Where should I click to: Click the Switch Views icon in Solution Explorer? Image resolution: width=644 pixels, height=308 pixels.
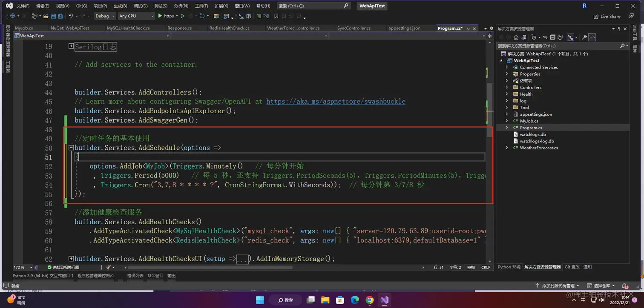[x=523, y=37]
